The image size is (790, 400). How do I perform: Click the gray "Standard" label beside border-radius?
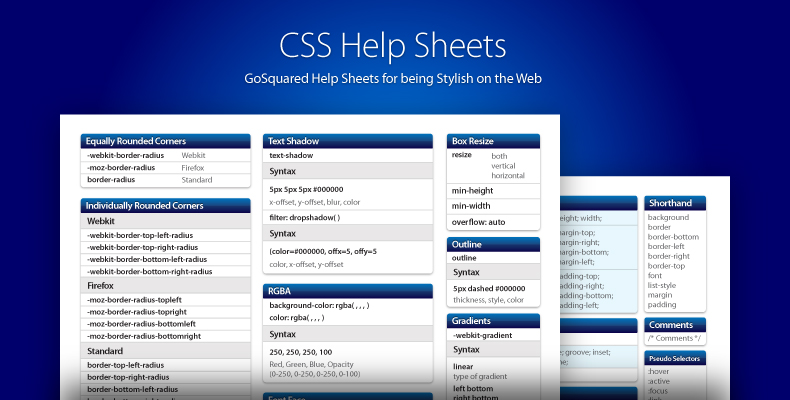click(x=197, y=180)
